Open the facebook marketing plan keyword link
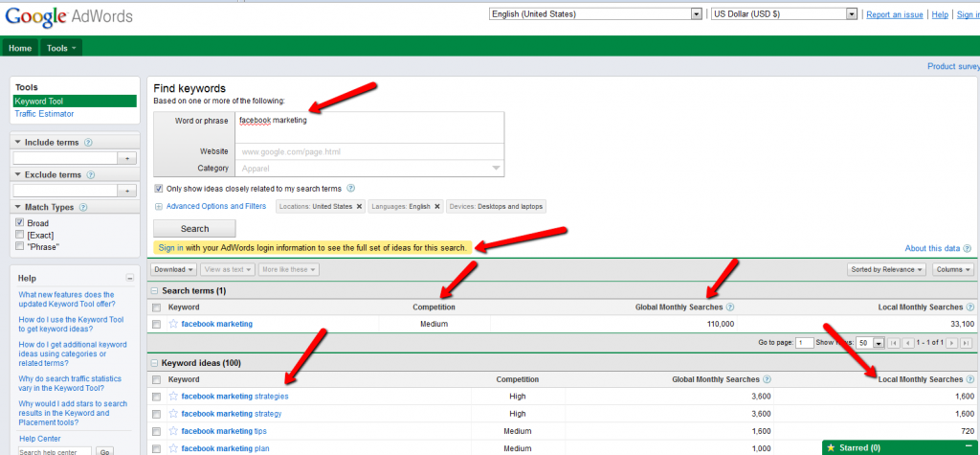This screenshot has height=455, width=980. click(x=226, y=448)
